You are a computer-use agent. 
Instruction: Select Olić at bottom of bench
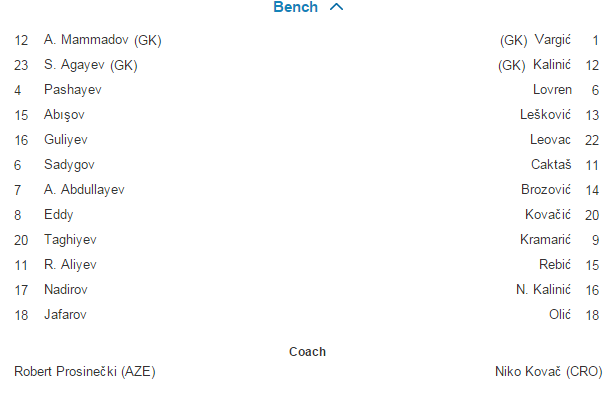tap(560, 315)
